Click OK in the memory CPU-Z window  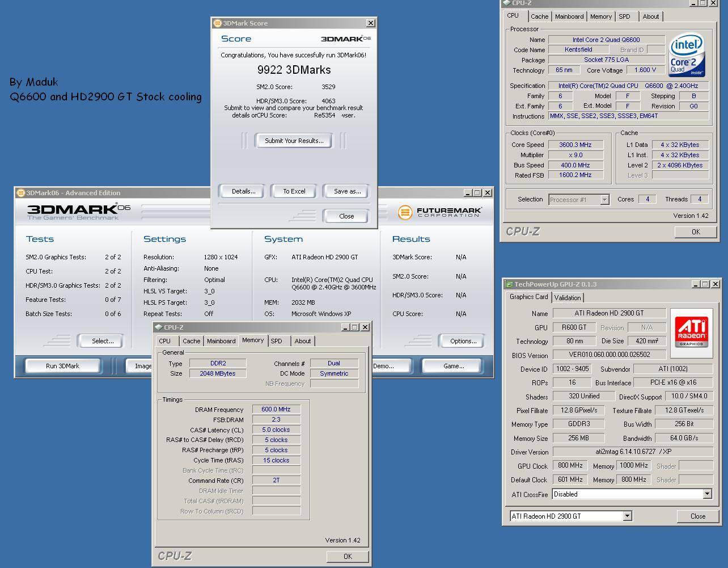[348, 557]
